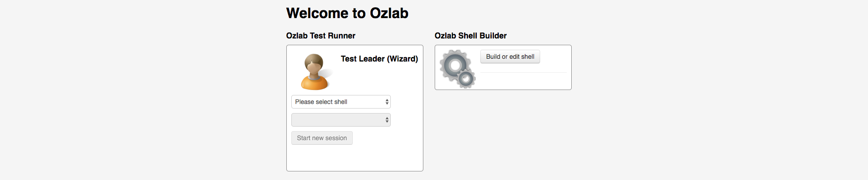Click the Test Leader avatar icon
Viewport: 868px width, 180px height.
point(316,72)
